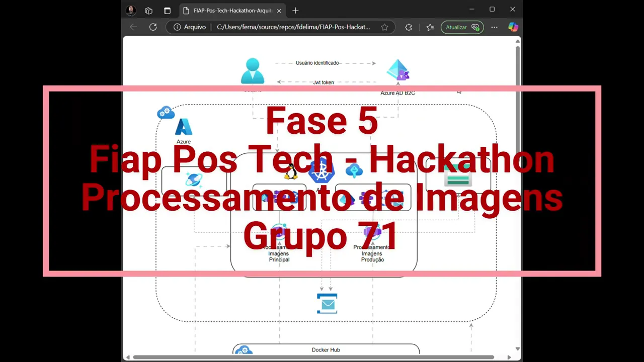View Arquivo site information
The width and height of the screenshot is (644, 362).
click(x=190, y=27)
